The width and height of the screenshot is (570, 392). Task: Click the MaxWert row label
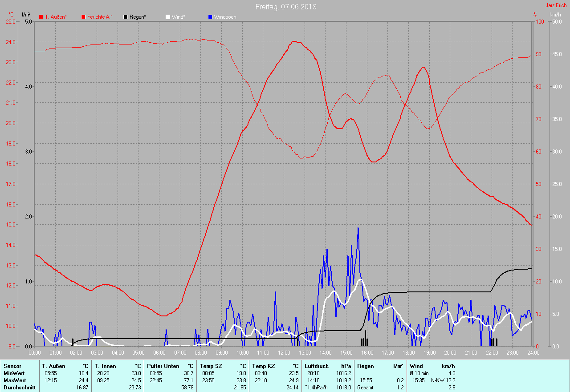15,380
